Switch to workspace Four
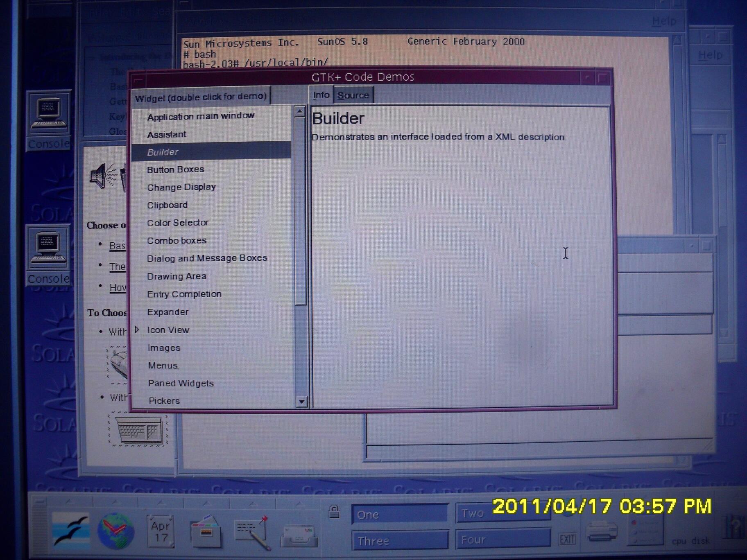 [x=503, y=539]
